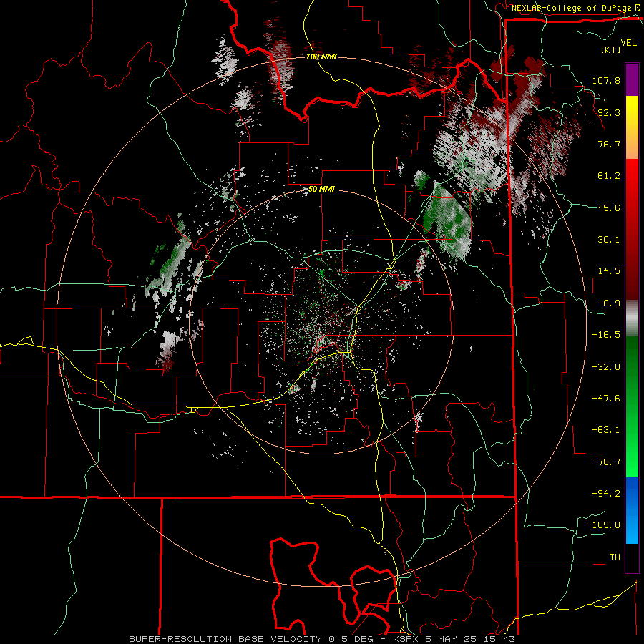644x644 pixels.
Task: Click the -63.1 legend value
Action: pos(606,430)
